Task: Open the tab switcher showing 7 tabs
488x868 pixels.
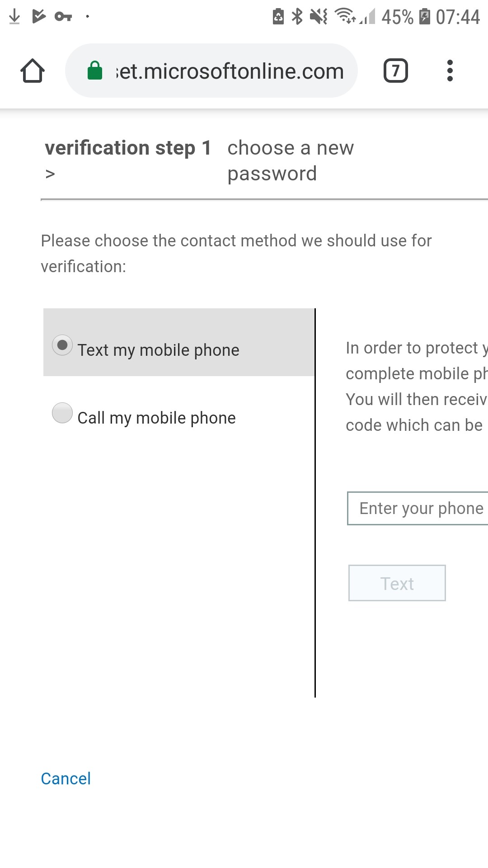Action: (x=395, y=71)
